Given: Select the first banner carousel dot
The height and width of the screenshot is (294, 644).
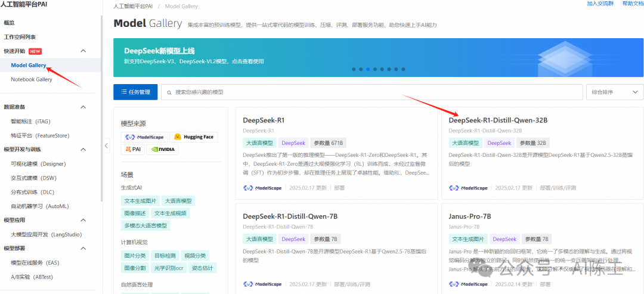Looking at the screenshot, I should (x=354, y=69).
